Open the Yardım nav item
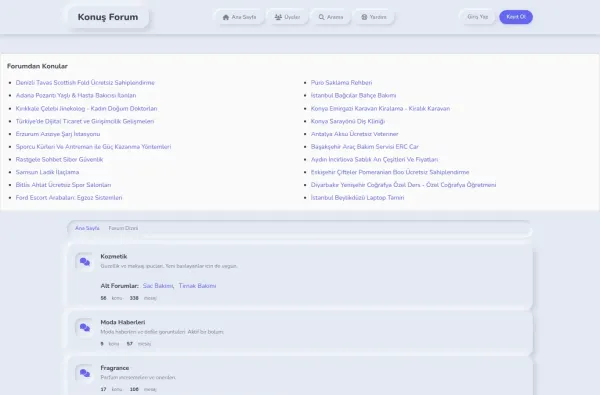The height and width of the screenshot is (395, 600). (x=374, y=17)
